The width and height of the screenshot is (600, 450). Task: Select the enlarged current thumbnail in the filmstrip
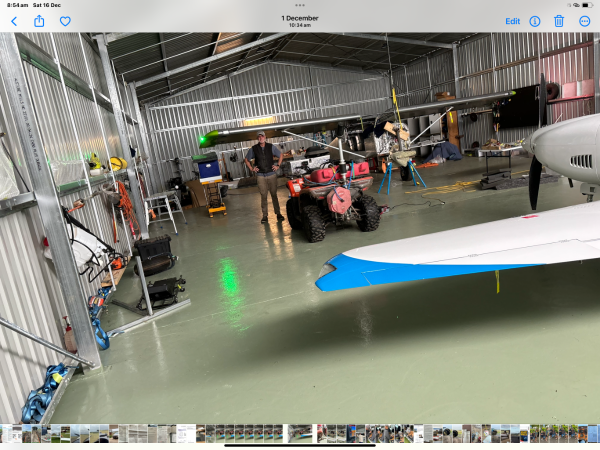click(x=300, y=433)
